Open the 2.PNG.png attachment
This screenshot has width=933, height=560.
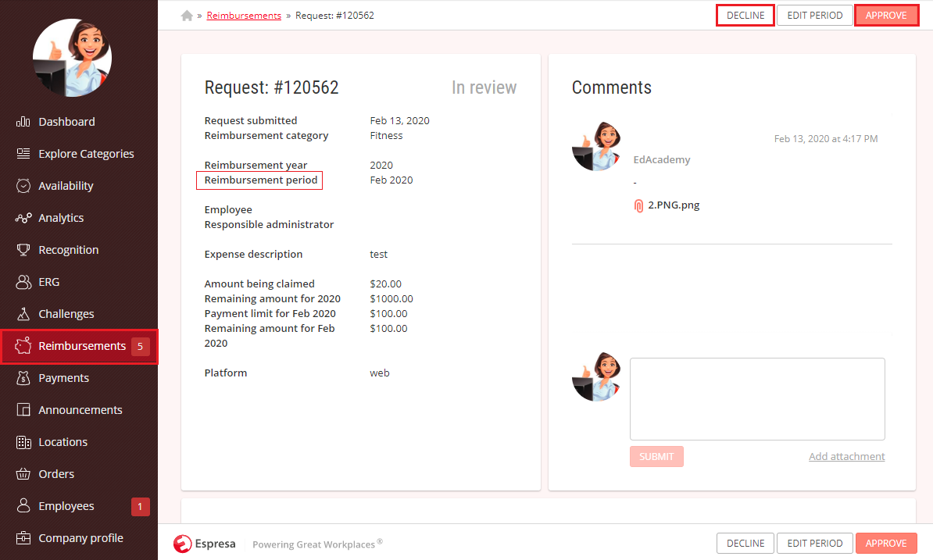click(674, 205)
